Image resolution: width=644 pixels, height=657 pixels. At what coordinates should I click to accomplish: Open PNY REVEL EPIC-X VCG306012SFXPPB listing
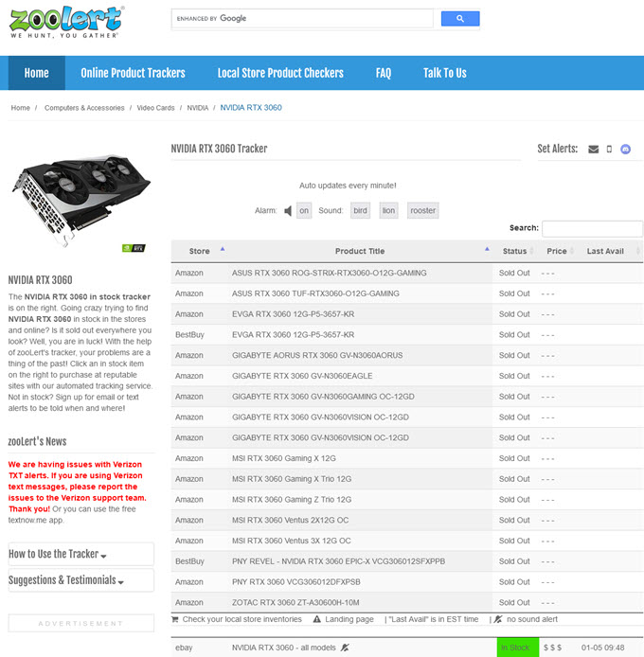pos(339,561)
